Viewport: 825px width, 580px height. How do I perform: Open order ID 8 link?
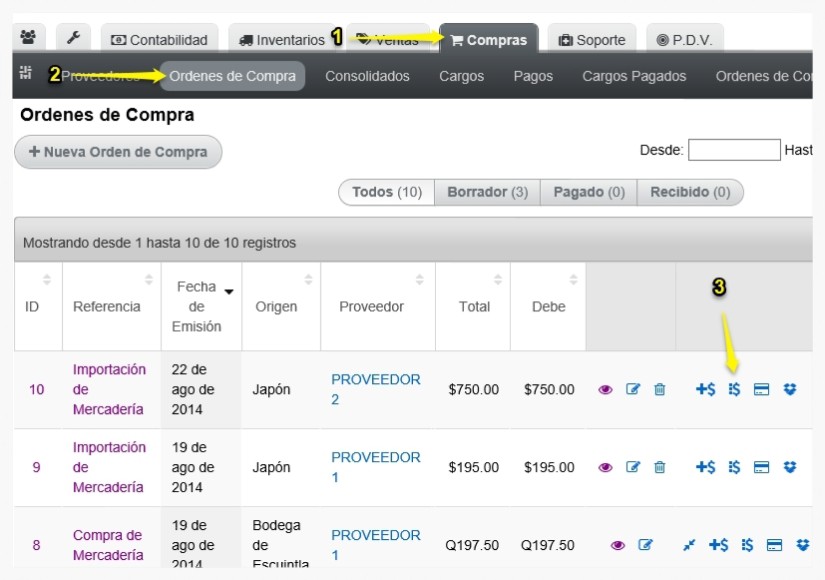36,545
